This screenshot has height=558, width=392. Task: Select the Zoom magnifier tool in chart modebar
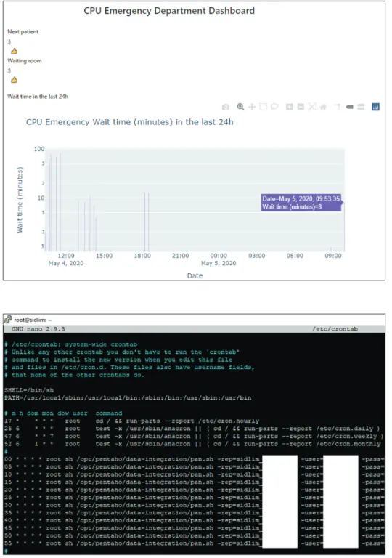tap(240, 107)
